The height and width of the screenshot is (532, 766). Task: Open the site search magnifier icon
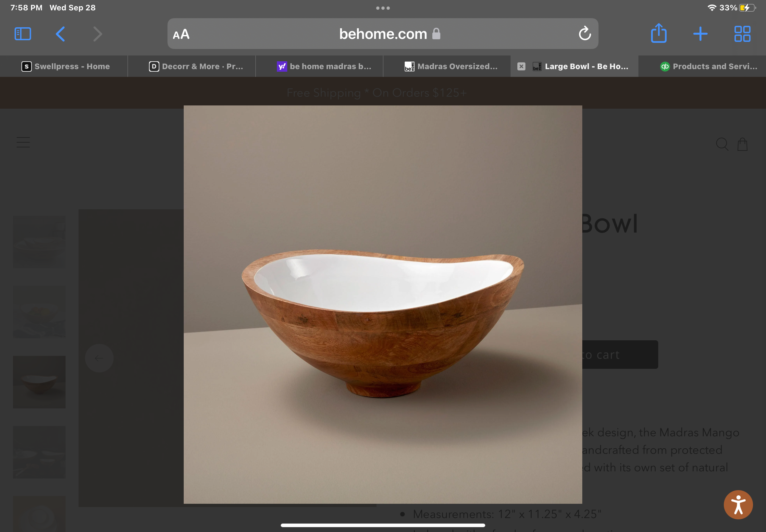click(722, 144)
